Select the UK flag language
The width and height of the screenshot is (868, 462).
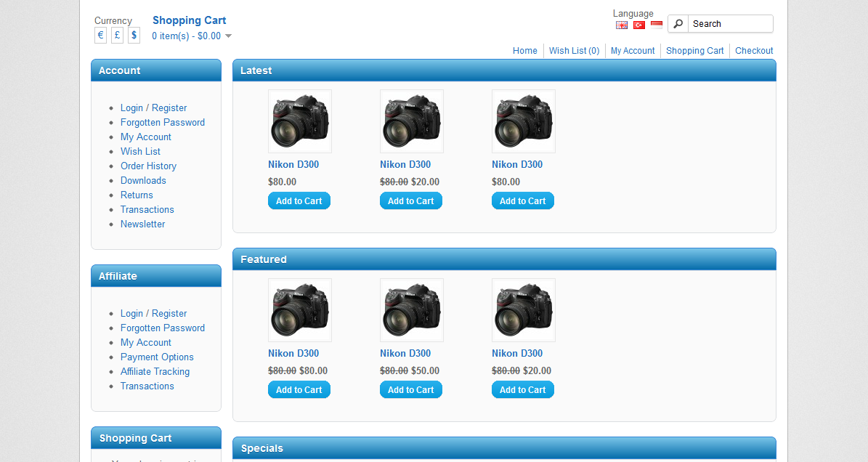(622, 25)
